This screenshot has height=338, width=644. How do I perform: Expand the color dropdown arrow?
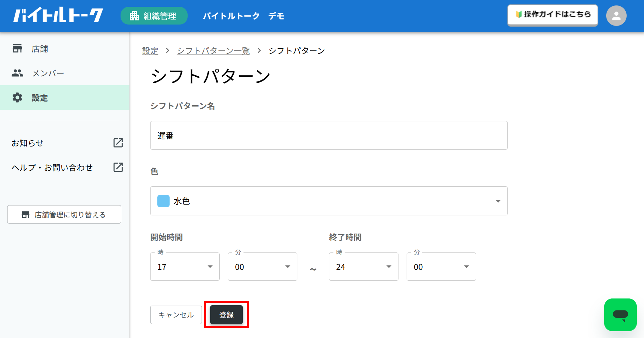498,201
